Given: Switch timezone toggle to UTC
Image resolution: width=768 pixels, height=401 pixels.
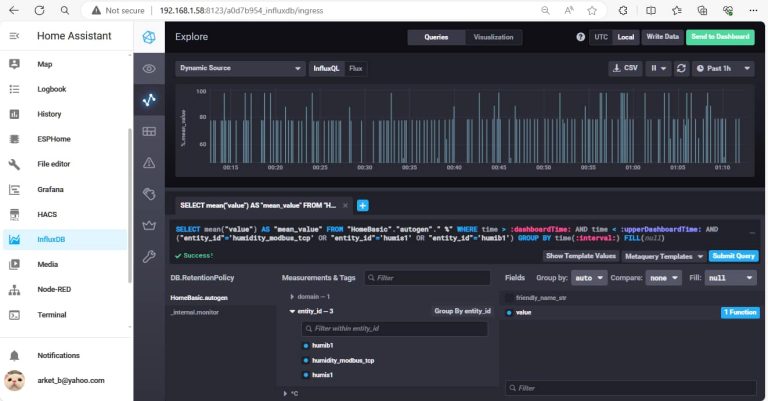Looking at the screenshot, I should point(600,37).
